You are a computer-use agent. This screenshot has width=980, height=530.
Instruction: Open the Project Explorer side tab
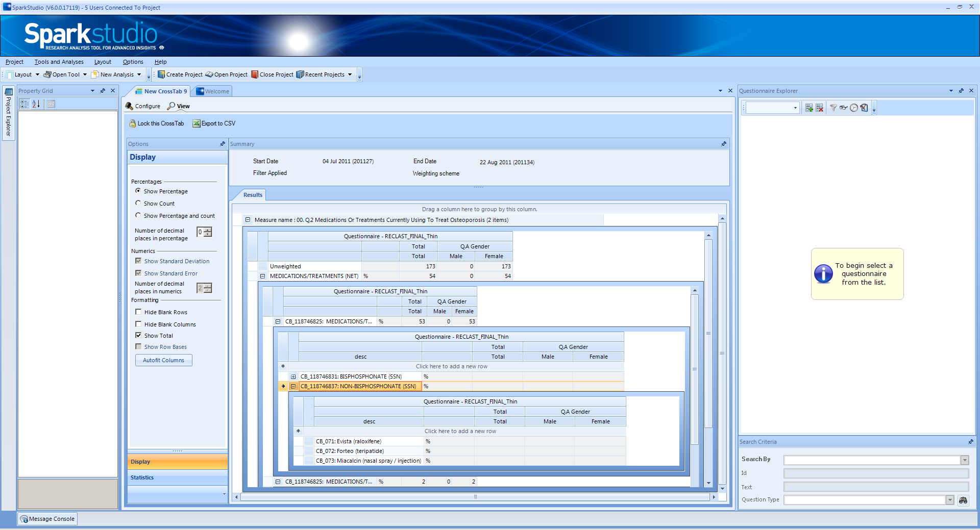(8, 113)
